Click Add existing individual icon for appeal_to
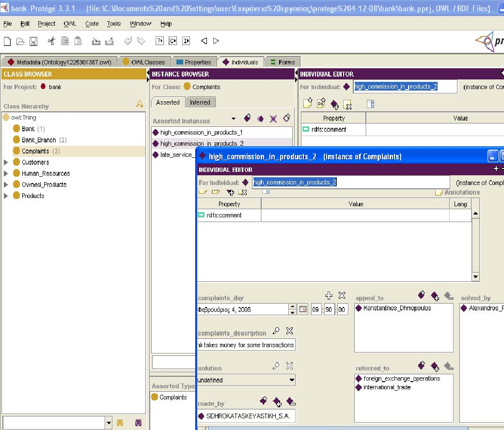Image resolution: width=504 pixels, height=430 pixels. point(435,296)
